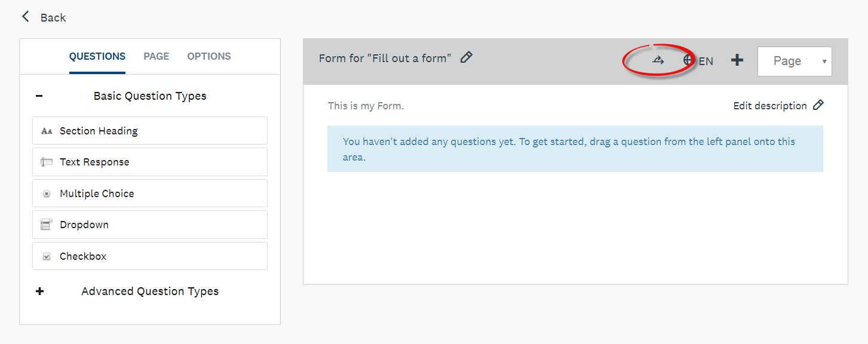
Task: Open the OPTIONS tab
Action: coord(208,56)
